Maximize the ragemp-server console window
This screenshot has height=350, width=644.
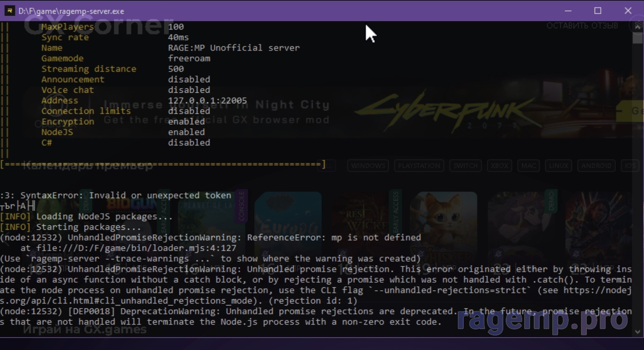(x=598, y=11)
